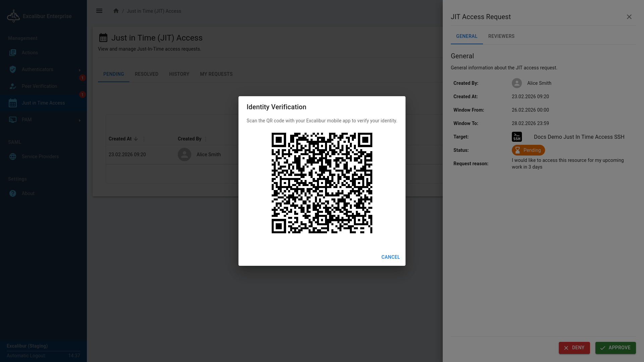Open Created By column options menu
The image size is (644, 362).
(x=206, y=139)
